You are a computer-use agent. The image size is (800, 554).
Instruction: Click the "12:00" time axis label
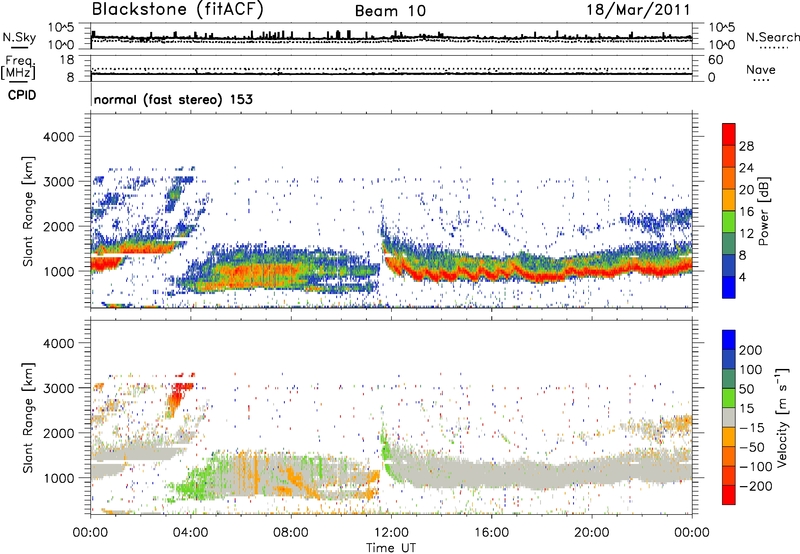[391, 533]
